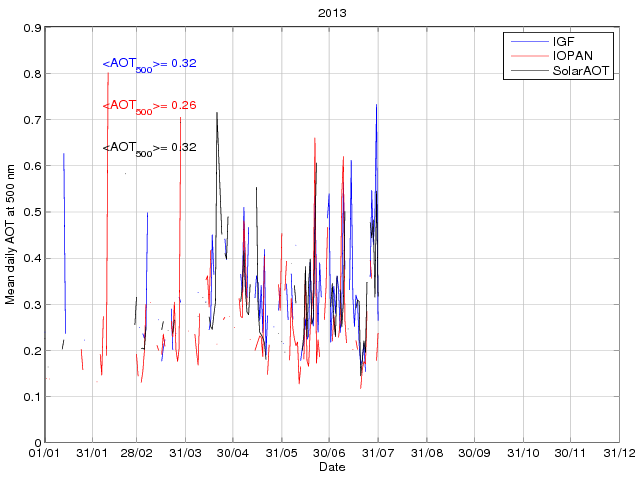Click the 30/04 date tick label

tap(233, 454)
